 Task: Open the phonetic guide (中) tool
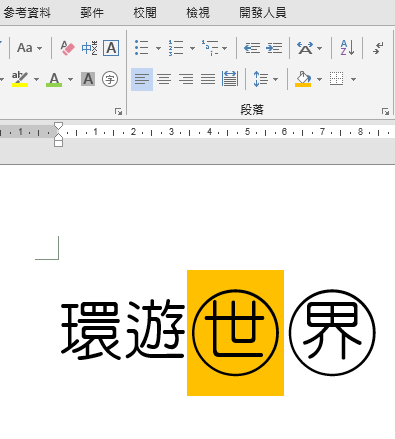[x=89, y=48]
